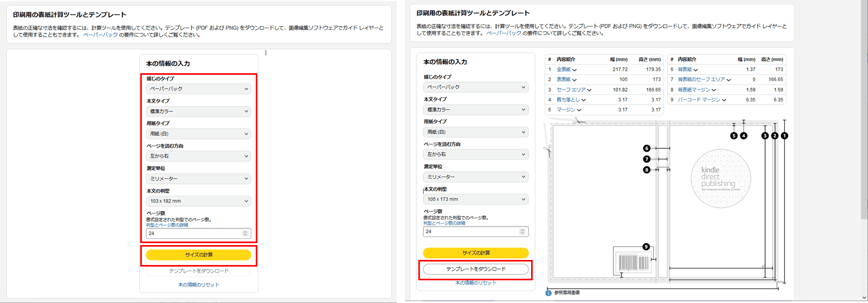Open the 本文の判型 dropdown showing 103 x 182 mm

click(x=199, y=201)
